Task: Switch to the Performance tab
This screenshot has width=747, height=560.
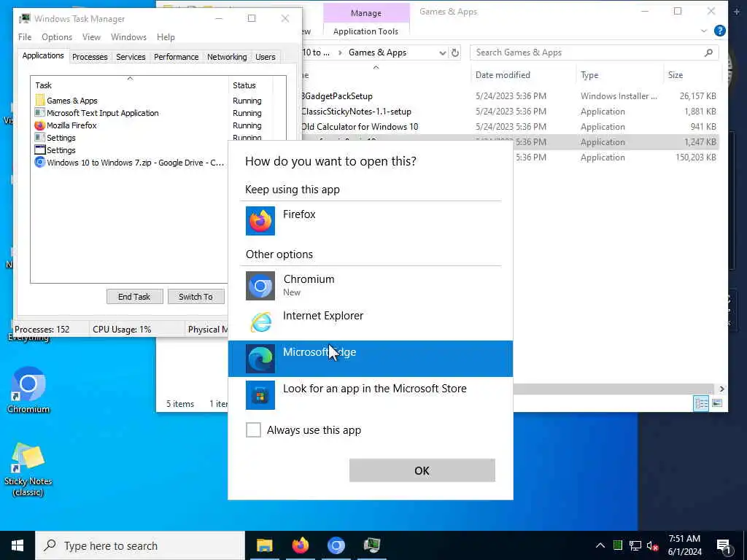Action: tap(177, 57)
